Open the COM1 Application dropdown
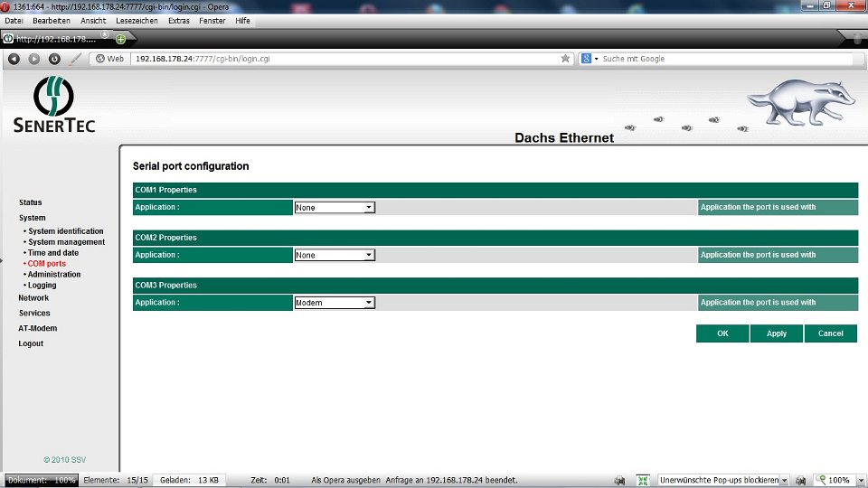868x488 pixels. coord(334,208)
